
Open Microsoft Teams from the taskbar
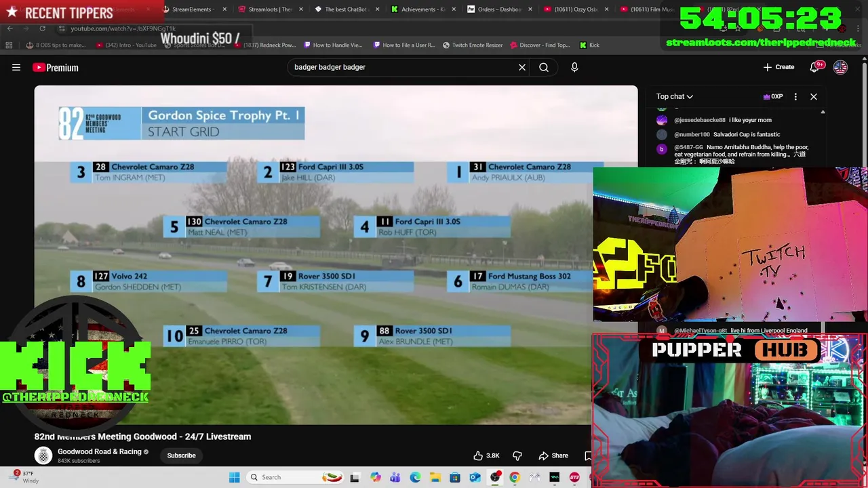pyautogui.click(x=395, y=477)
